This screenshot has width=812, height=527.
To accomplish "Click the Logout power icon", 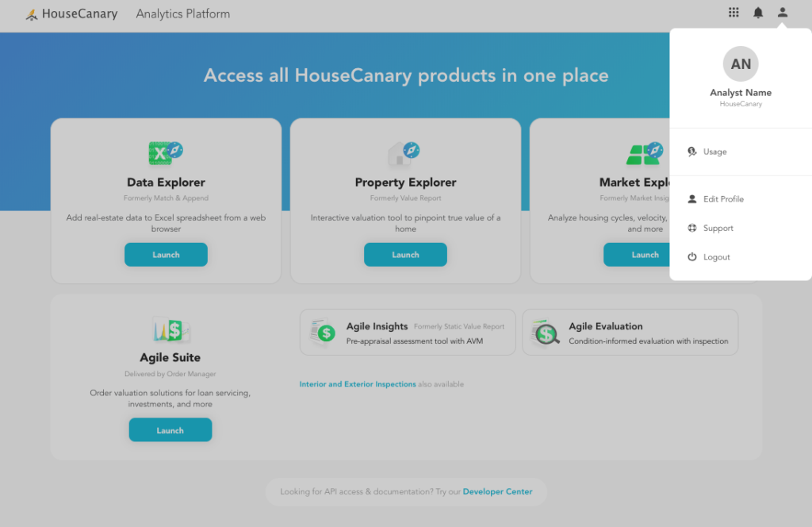I will tap(692, 256).
